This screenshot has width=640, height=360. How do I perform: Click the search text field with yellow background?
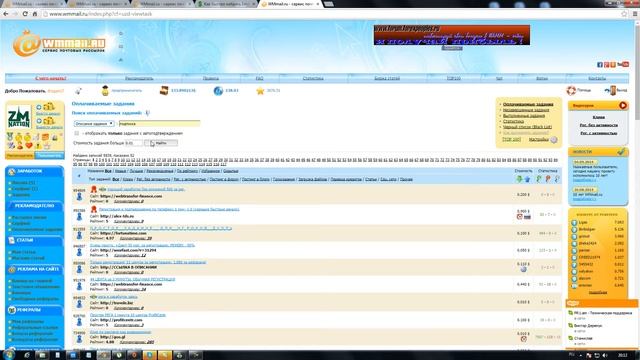[x=159, y=123]
